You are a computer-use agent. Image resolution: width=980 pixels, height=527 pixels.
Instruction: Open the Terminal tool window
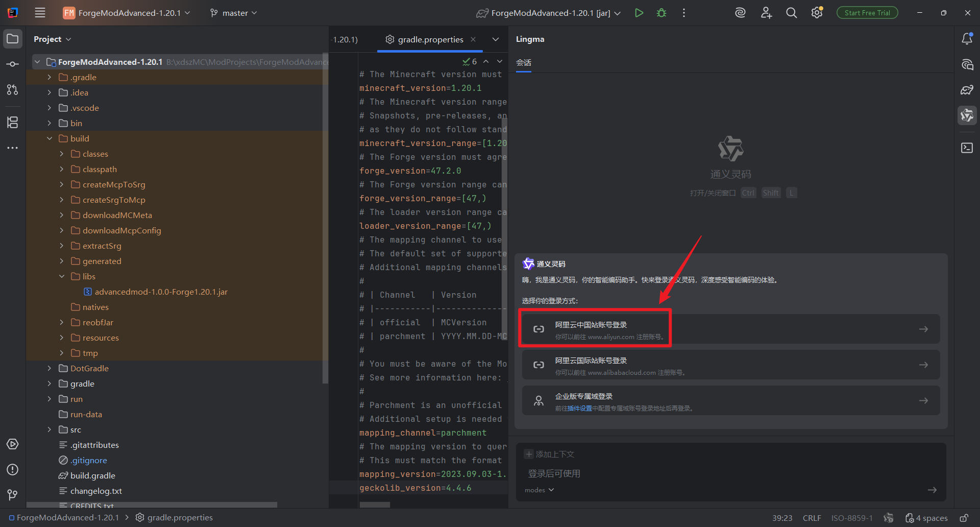[967, 148]
